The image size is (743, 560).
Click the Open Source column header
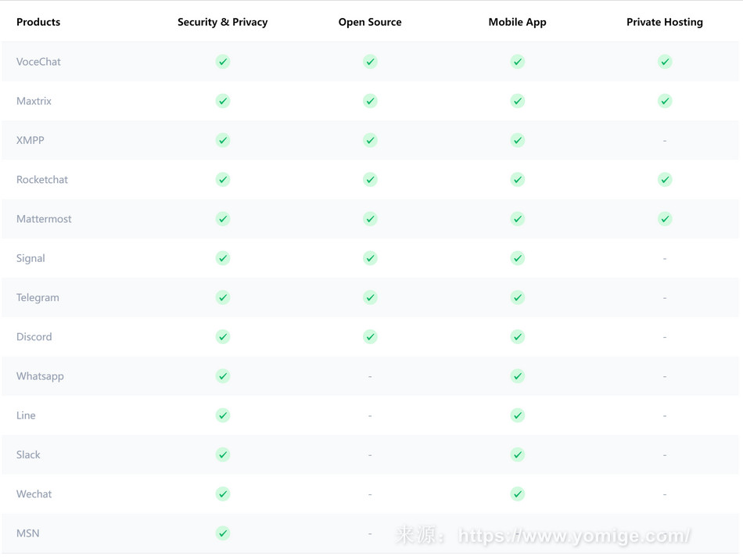(x=370, y=22)
